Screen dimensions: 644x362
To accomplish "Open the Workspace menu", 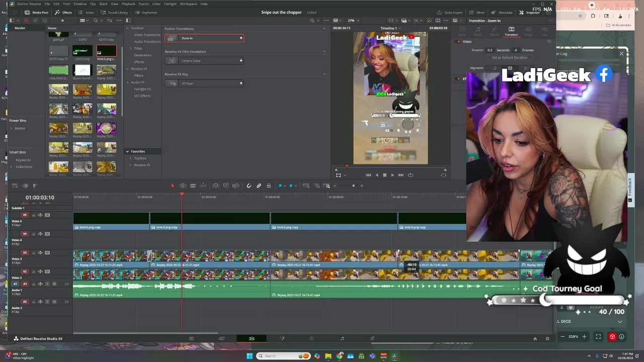I will [x=188, y=4].
